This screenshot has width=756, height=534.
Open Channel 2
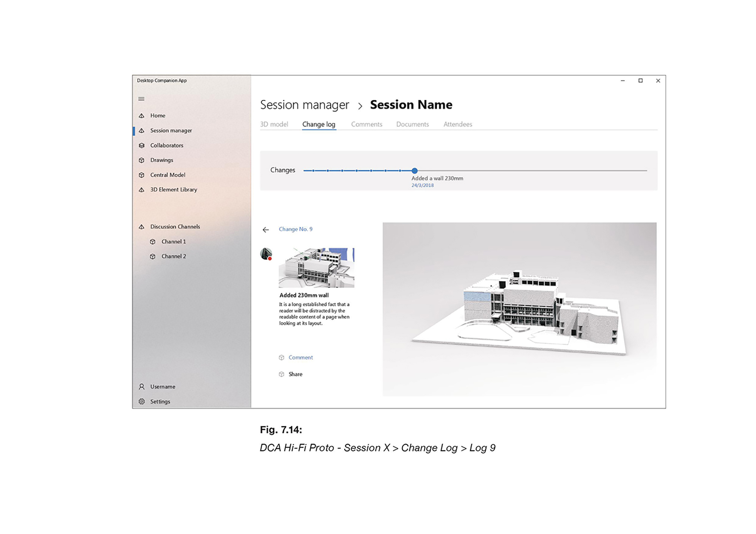174,256
